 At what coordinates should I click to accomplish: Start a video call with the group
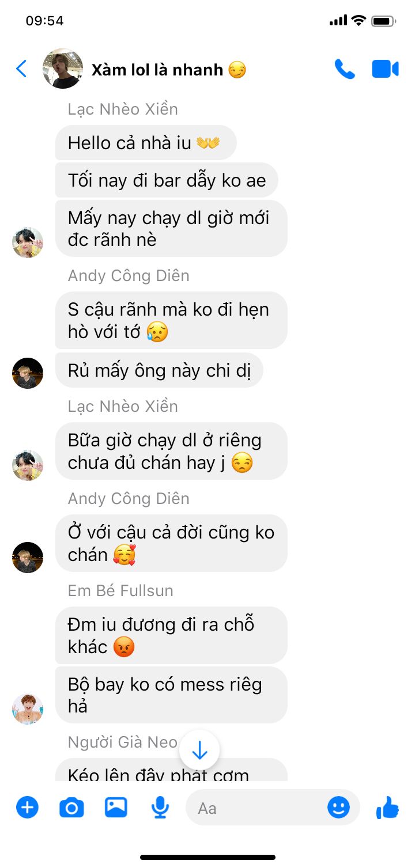[385, 69]
